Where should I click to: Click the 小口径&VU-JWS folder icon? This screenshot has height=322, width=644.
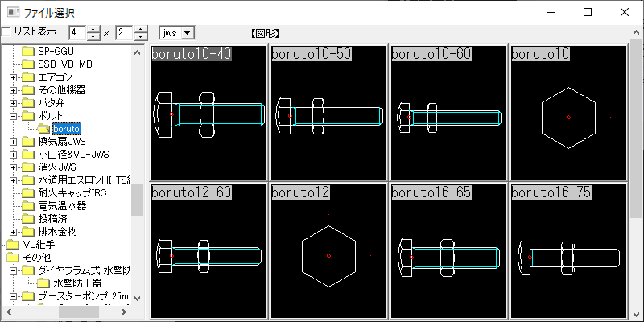point(28,155)
